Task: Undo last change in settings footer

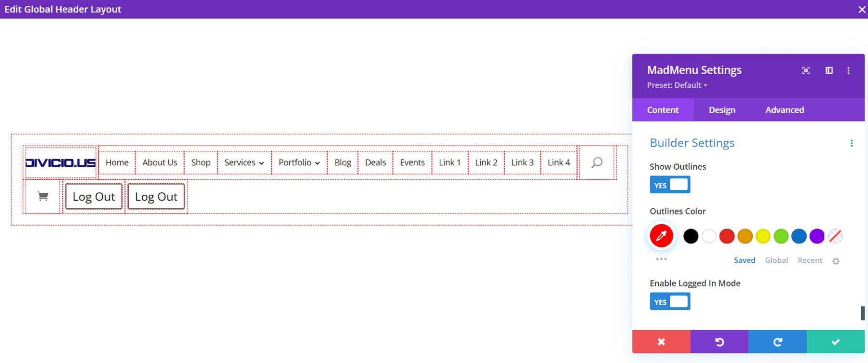Action: coord(719,342)
